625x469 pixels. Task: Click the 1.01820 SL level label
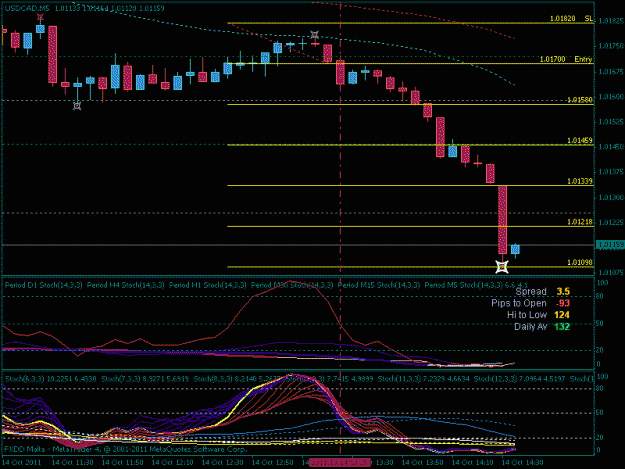coord(571,18)
